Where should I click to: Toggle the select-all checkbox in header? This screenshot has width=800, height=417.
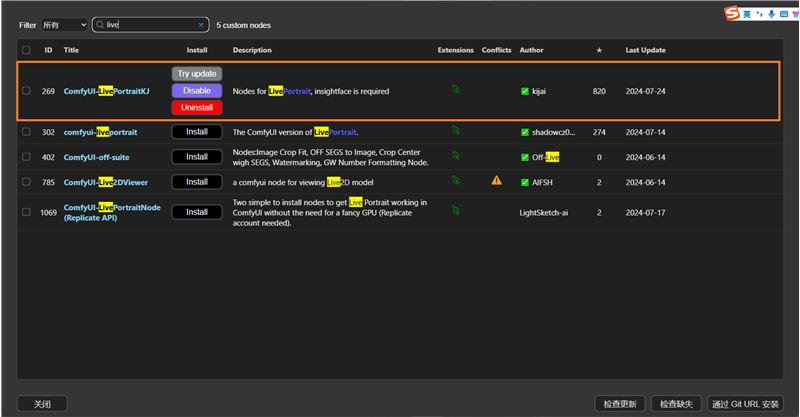(x=26, y=50)
